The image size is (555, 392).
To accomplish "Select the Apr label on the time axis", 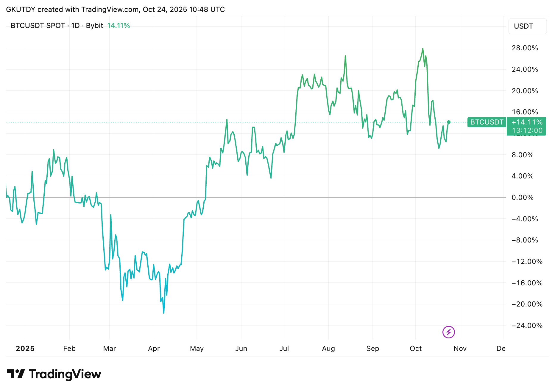I will point(154,349).
